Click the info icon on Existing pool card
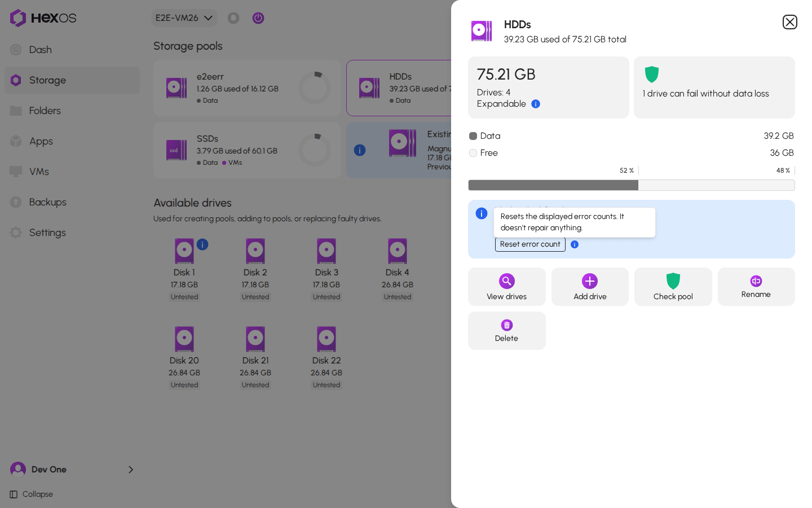Viewport: 812px width, 508px height. (360, 150)
